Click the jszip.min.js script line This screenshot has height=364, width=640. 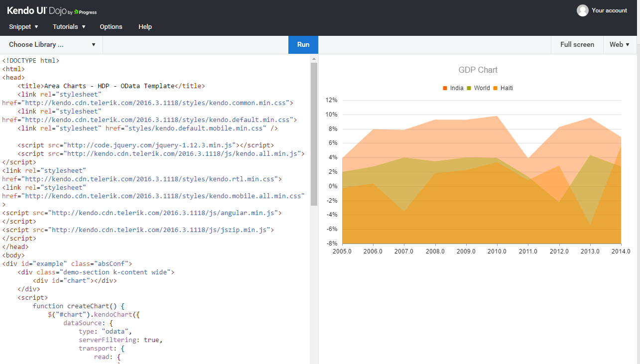pos(138,230)
